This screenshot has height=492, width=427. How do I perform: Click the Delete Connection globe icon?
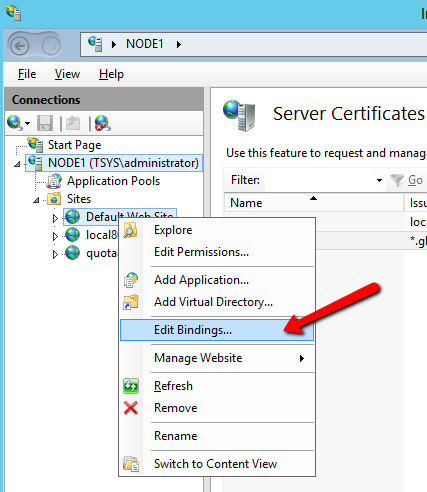click(x=103, y=123)
